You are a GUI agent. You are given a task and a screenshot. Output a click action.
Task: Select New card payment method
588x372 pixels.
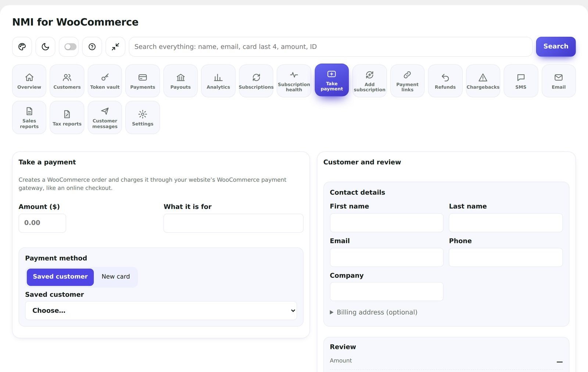click(116, 277)
